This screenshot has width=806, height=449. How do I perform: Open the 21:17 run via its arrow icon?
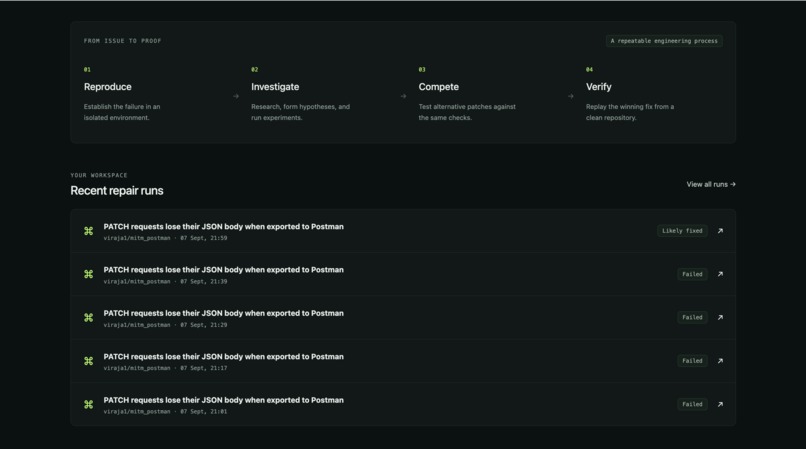(720, 361)
